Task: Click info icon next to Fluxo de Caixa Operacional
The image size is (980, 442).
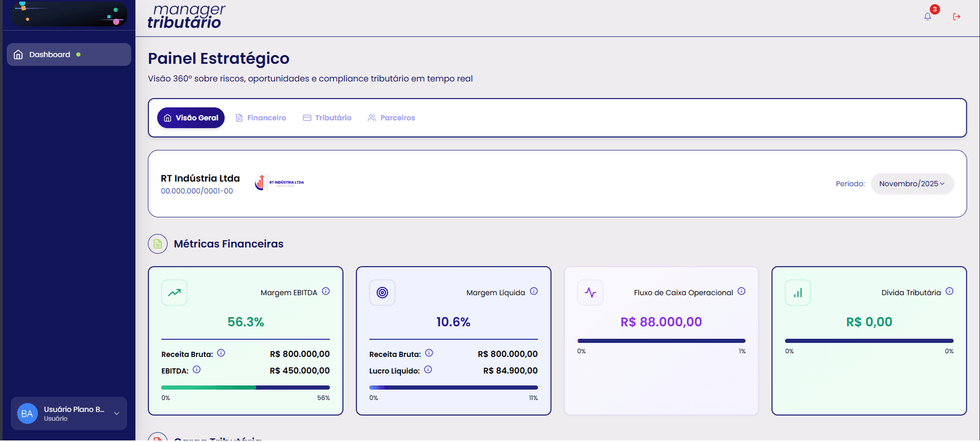Action: [x=741, y=292]
